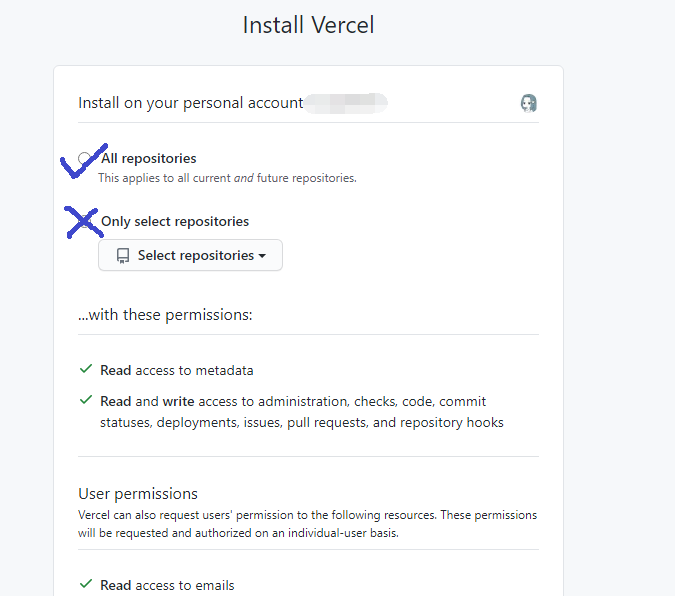Click the "All repositories" label text
Viewport: 675px width, 596px height.
tap(149, 158)
